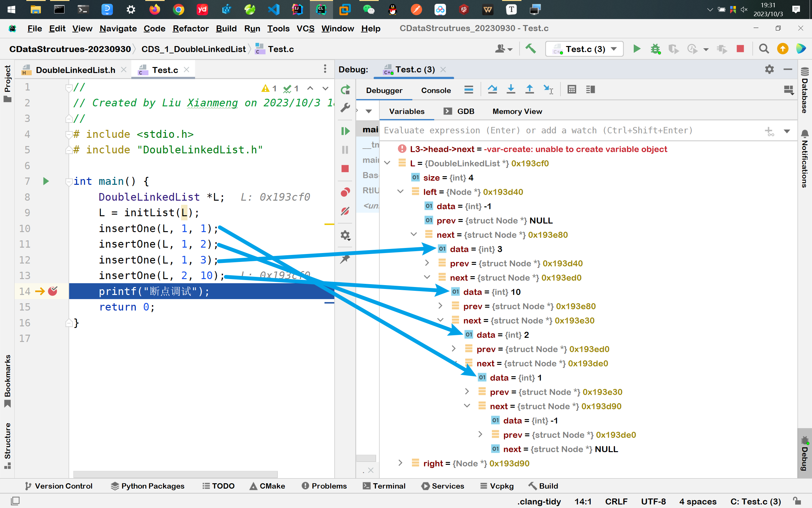812x508 pixels.
Task: Rerun debug session icon
Action: point(345,90)
